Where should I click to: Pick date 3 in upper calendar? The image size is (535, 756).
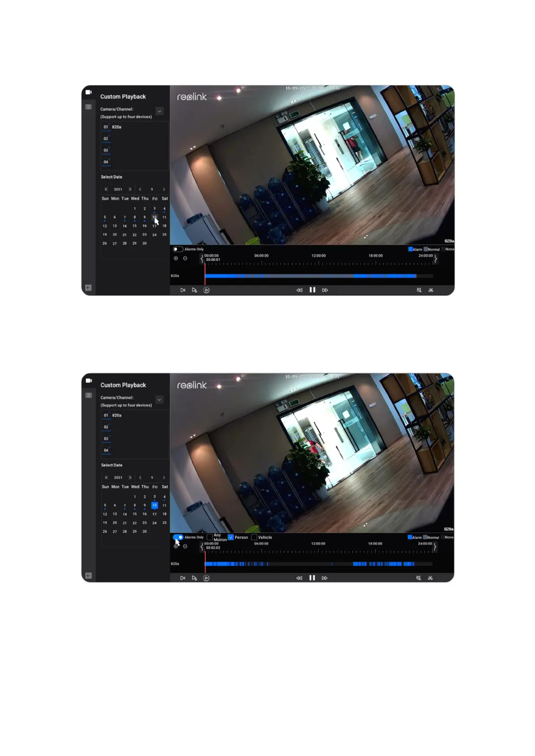tap(155, 208)
